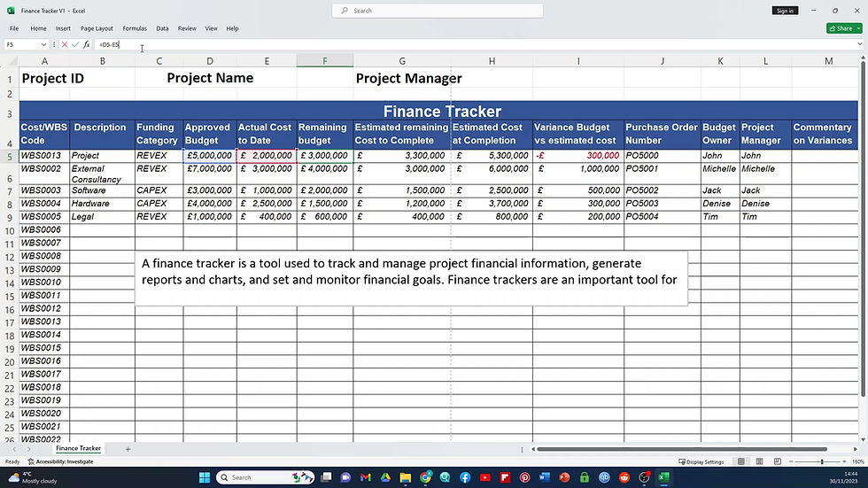
Task: Click the vertical scrollbar
Action: pyautogui.click(x=863, y=229)
